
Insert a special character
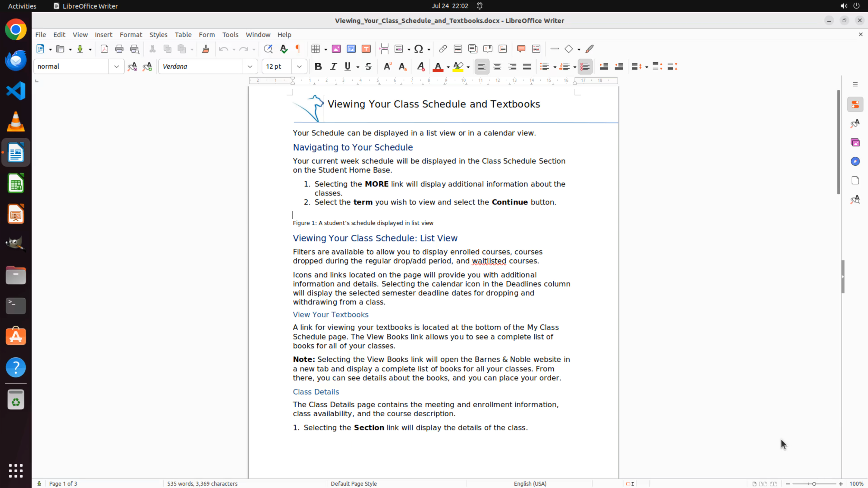(419, 49)
